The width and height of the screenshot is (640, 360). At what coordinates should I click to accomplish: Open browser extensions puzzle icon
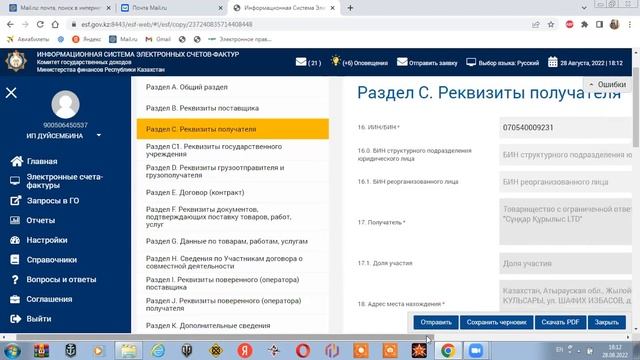pos(584,24)
